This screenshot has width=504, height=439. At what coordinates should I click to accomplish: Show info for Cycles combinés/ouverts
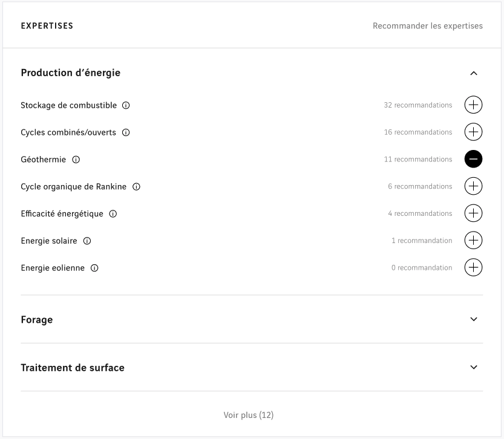(x=126, y=132)
